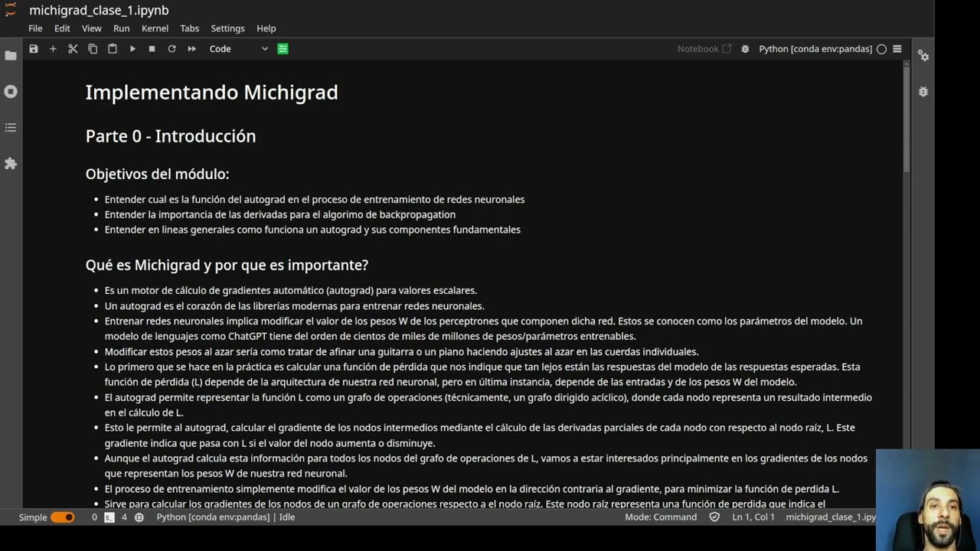This screenshot has width=980, height=551.
Task: Open the property inspector gears icon
Action: (x=923, y=56)
